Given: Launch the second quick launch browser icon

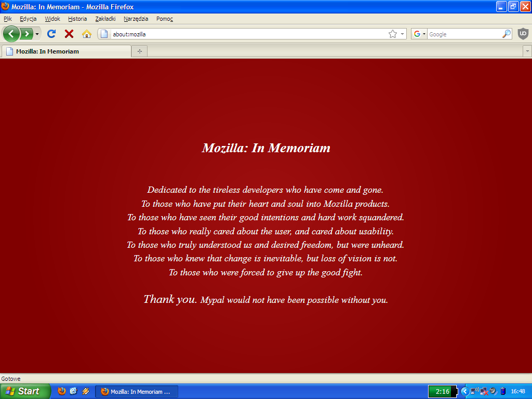Looking at the screenshot, I should 74,391.
